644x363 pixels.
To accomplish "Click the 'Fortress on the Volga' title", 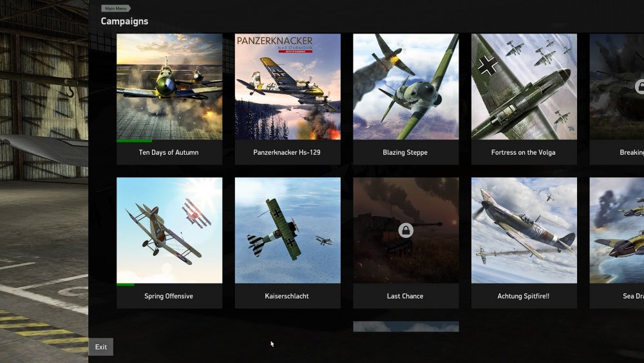I will (x=523, y=152).
